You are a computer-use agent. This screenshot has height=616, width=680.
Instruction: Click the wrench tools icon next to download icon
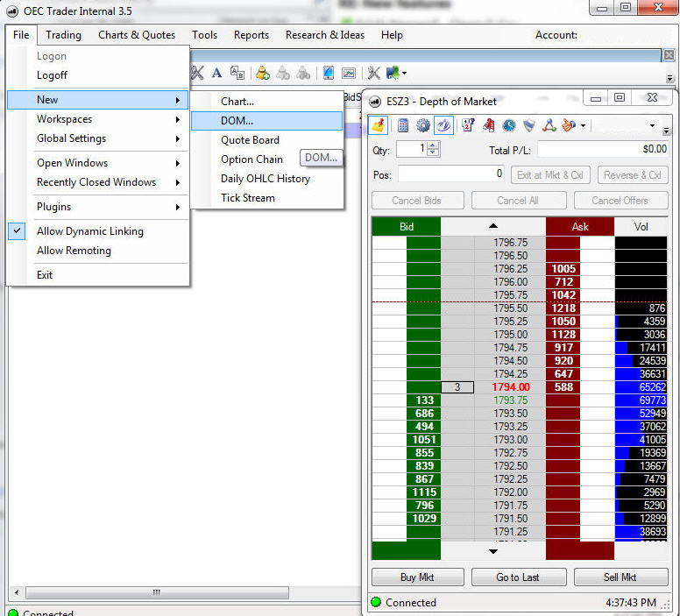374,73
